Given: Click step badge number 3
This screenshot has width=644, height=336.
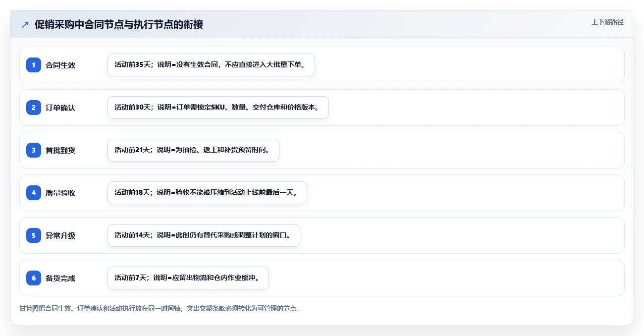Looking at the screenshot, I should click(x=34, y=150).
